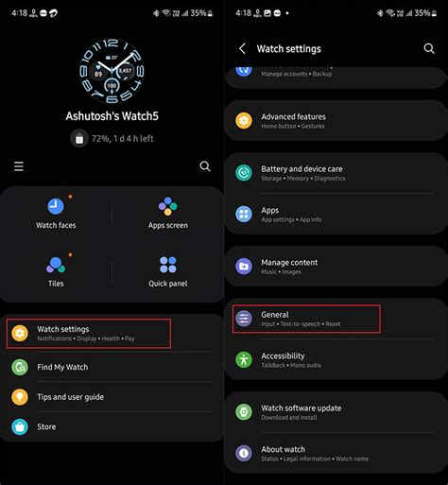Screen dimensions: 448x485
Task: Select the Apps settings entry
Action: click(336, 215)
